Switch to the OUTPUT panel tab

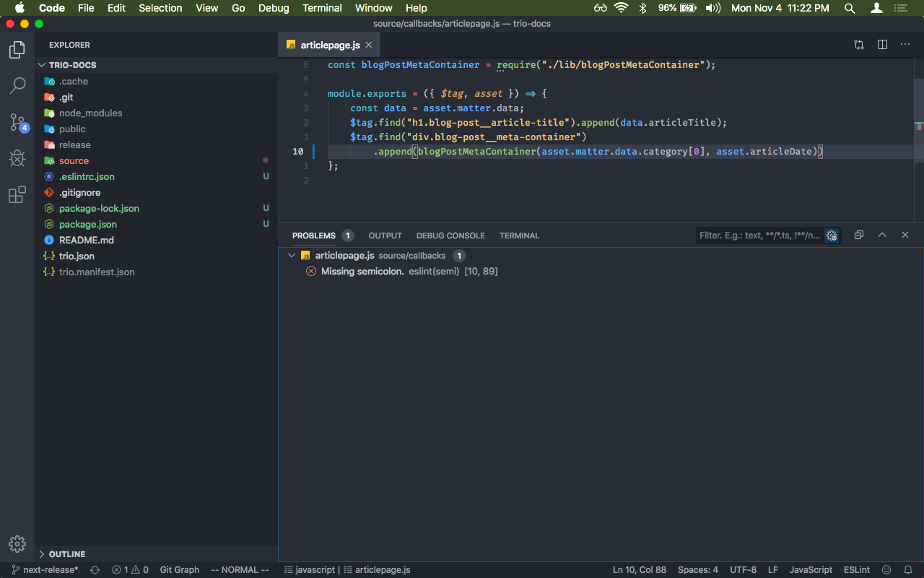click(385, 236)
